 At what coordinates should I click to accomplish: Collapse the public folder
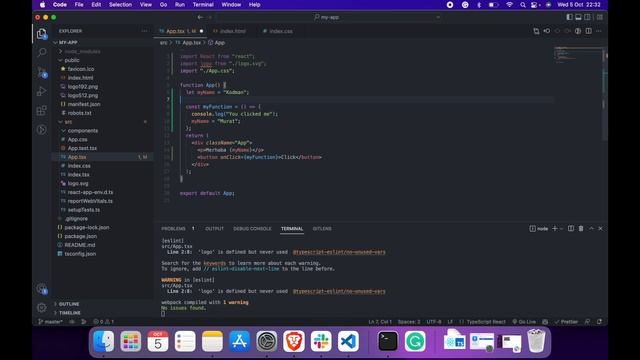[72, 60]
